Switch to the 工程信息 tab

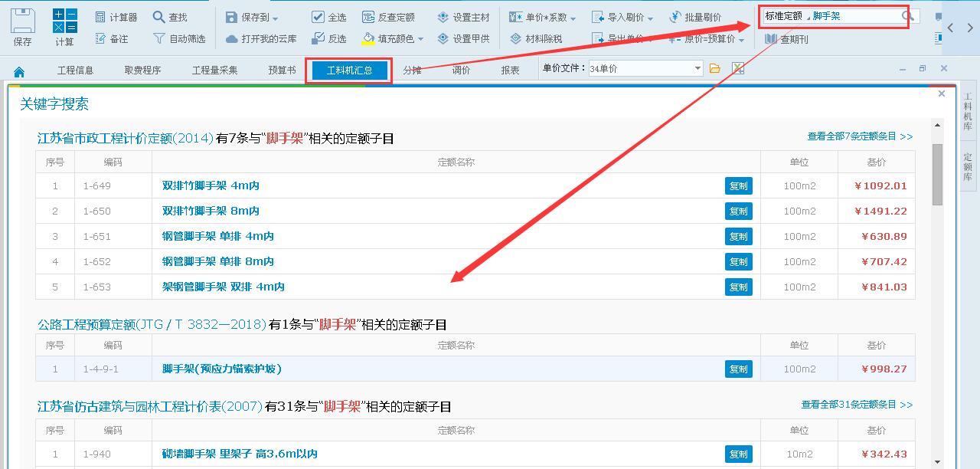tap(76, 71)
